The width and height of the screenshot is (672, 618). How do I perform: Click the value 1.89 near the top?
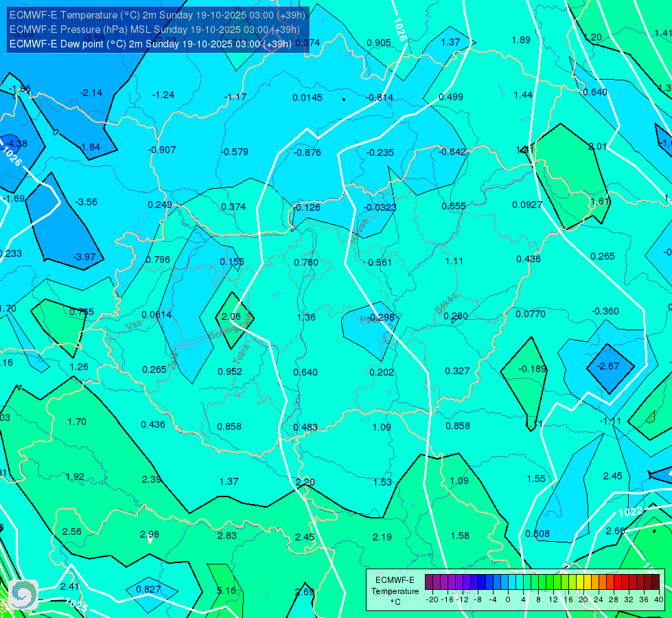[521, 40]
